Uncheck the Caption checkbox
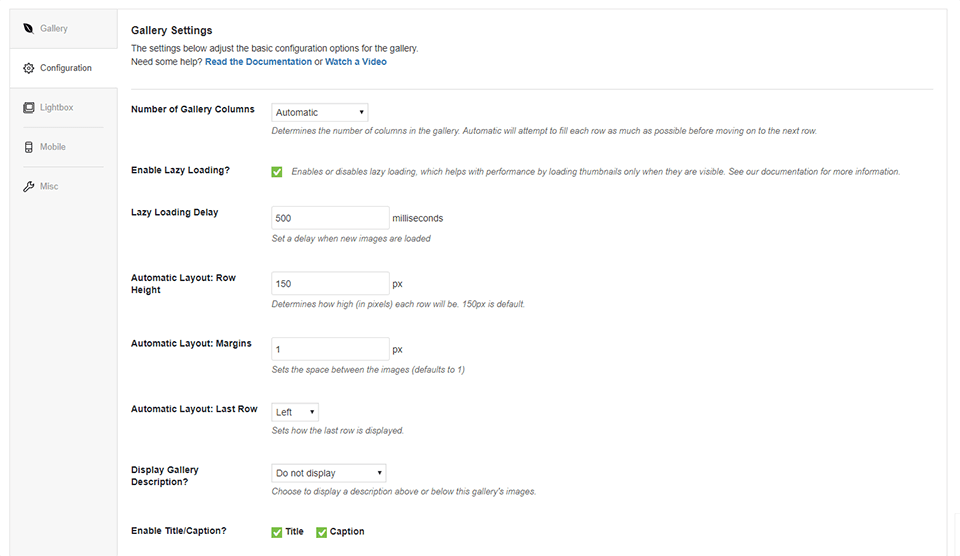 tap(322, 532)
